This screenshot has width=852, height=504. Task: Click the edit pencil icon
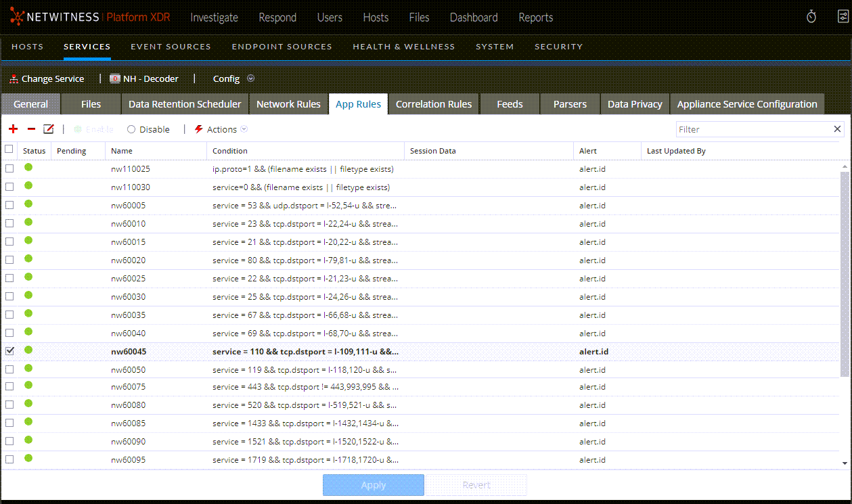click(x=48, y=129)
